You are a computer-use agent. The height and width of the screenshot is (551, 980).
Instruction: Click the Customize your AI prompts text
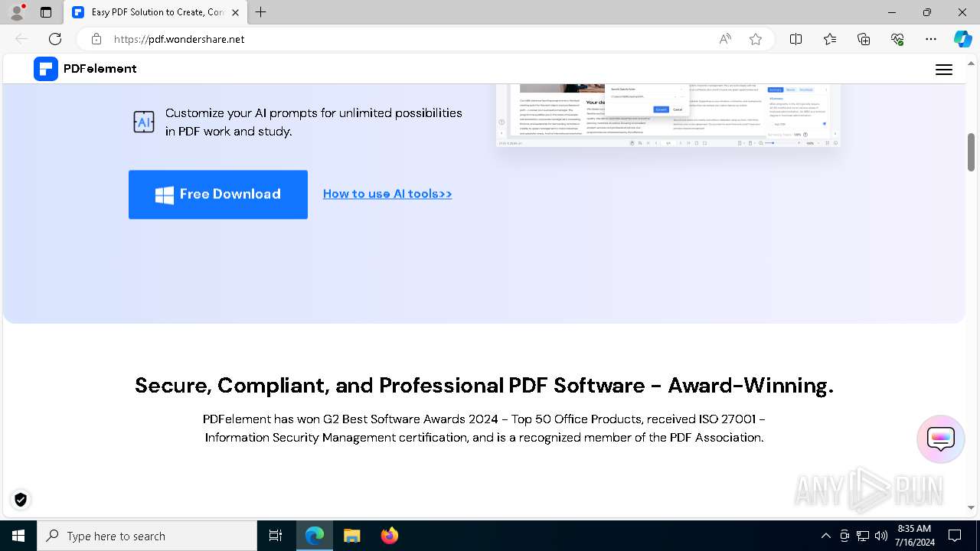(314, 122)
